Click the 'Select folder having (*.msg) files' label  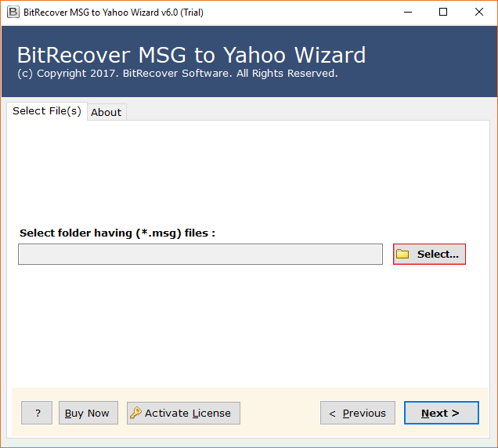(117, 233)
